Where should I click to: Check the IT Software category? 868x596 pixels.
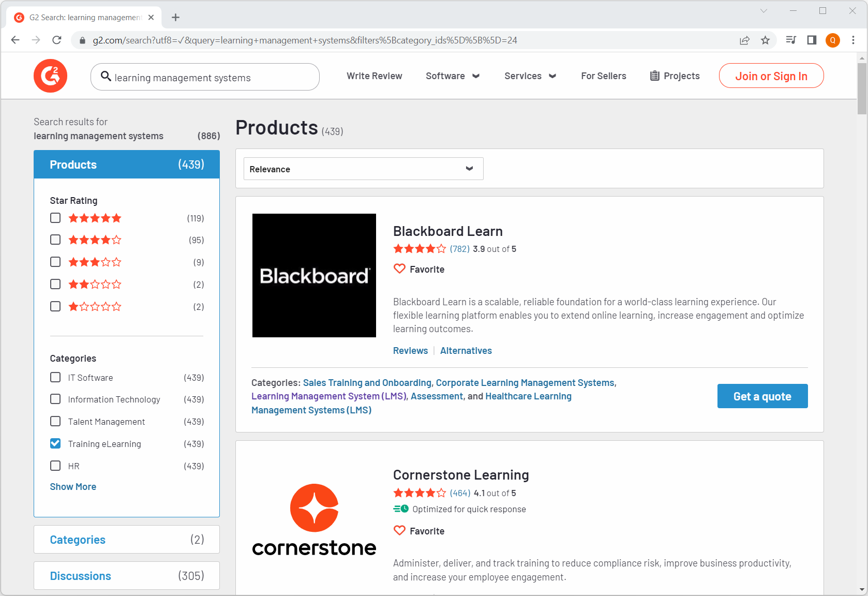55,377
